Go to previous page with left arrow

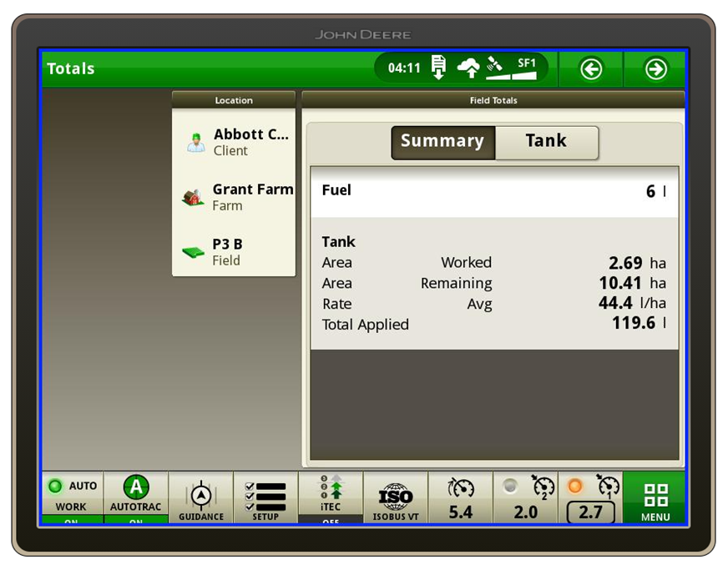coord(590,69)
